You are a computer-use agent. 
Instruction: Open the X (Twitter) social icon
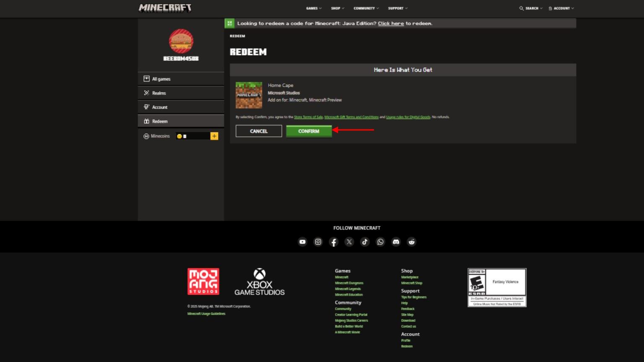pyautogui.click(x=349, y=242)
